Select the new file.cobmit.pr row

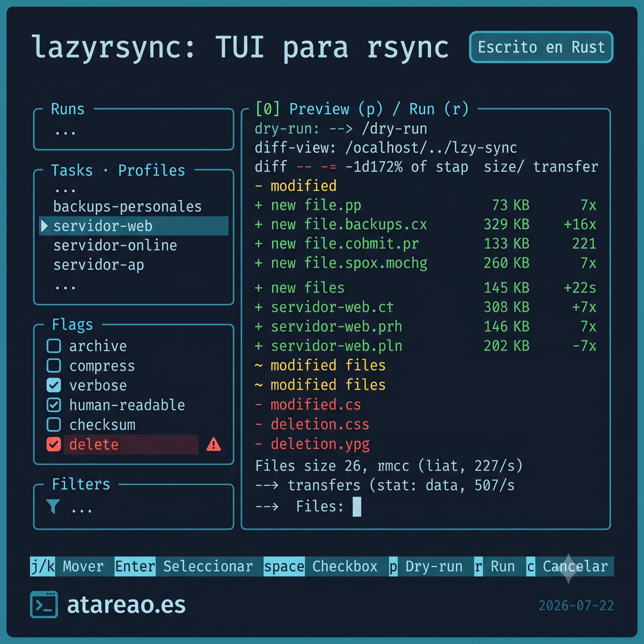425,244
